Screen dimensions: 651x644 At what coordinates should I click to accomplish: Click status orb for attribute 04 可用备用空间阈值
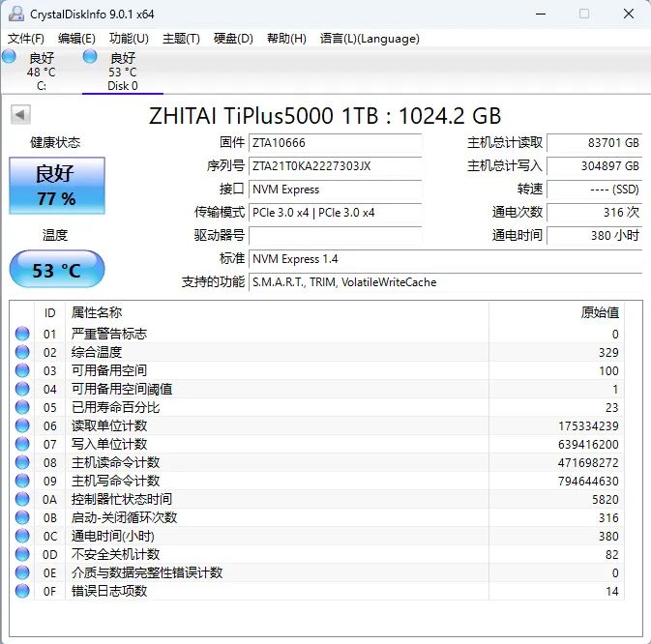pos(22,389)
